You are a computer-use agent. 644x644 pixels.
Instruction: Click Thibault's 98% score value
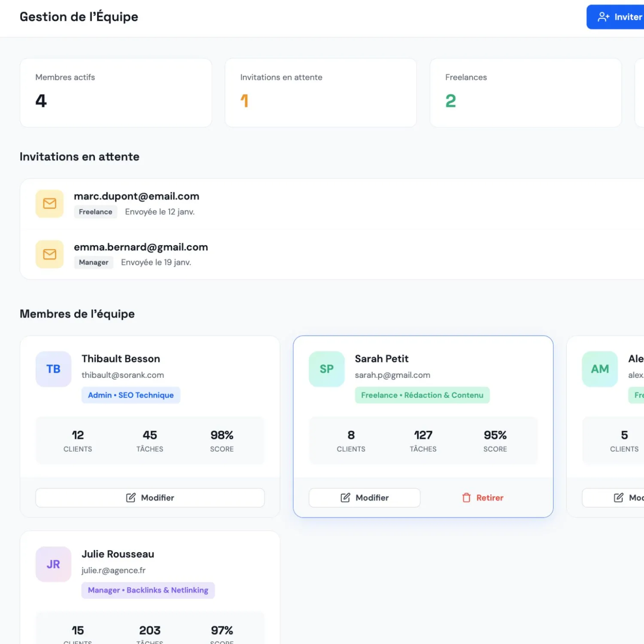222,435
